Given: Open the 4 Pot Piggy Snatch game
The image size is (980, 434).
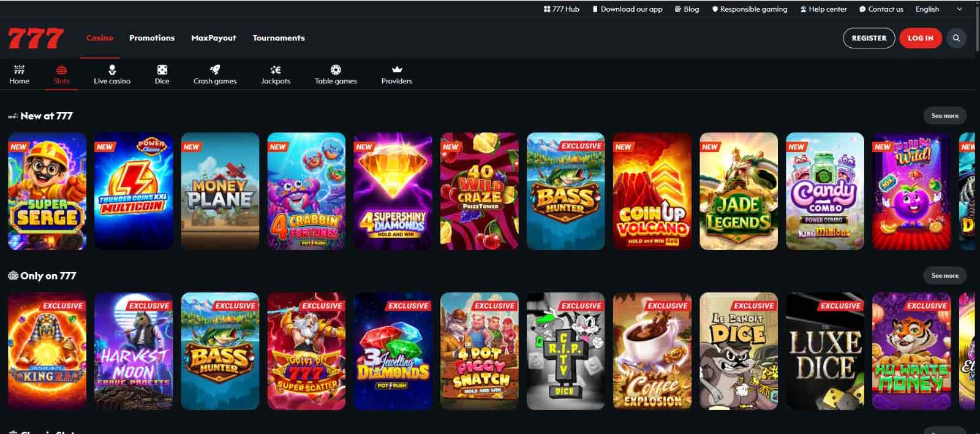Looking at the screenshot, I should click(480, 351).
